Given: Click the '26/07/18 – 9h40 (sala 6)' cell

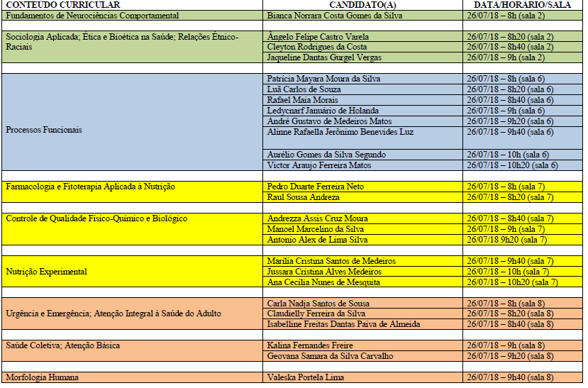Looking at the screenshot, I should click(x=523, y=138).
